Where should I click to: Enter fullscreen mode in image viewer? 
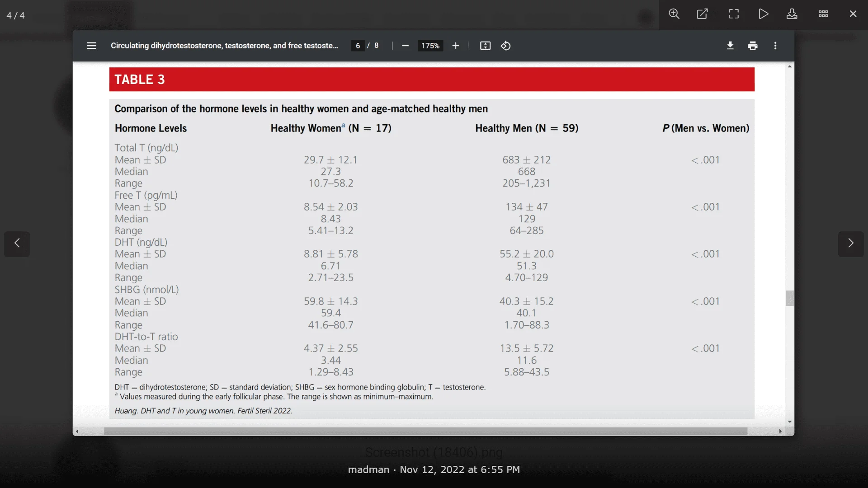coord(734,14)
